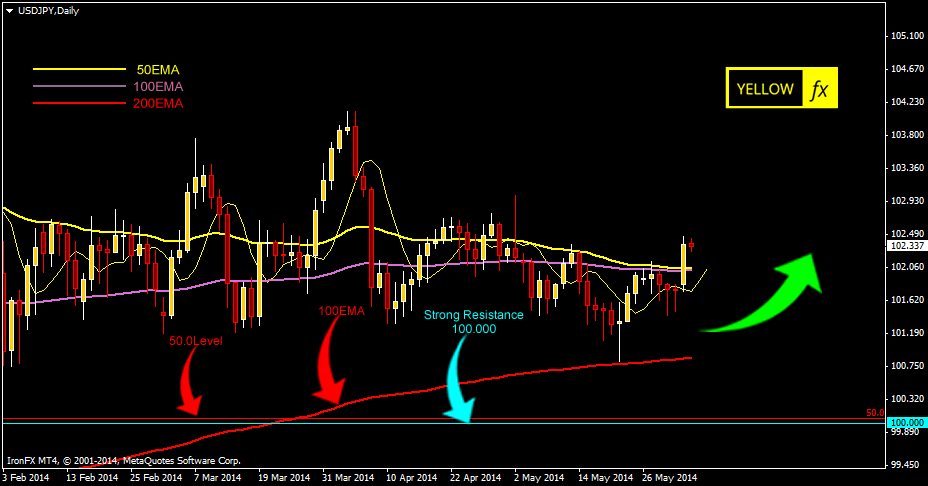Select the cyan arrow below Strong Resistance

459,380
